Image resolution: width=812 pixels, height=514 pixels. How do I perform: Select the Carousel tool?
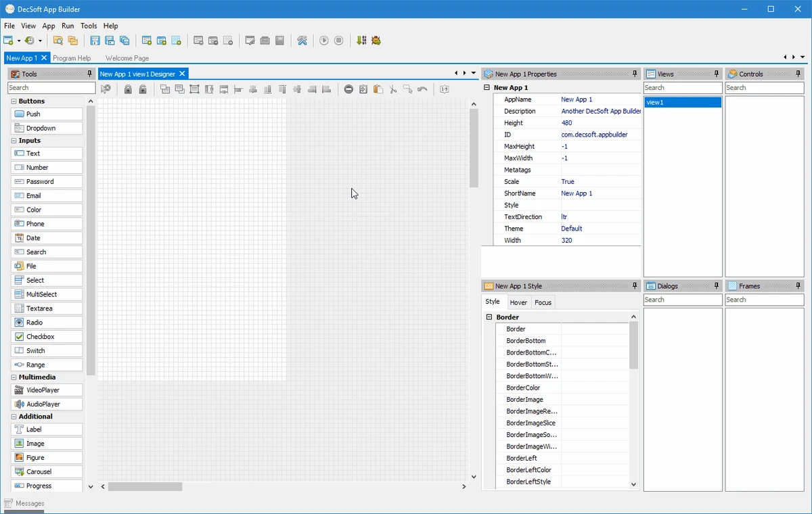(x=47, y=472)
